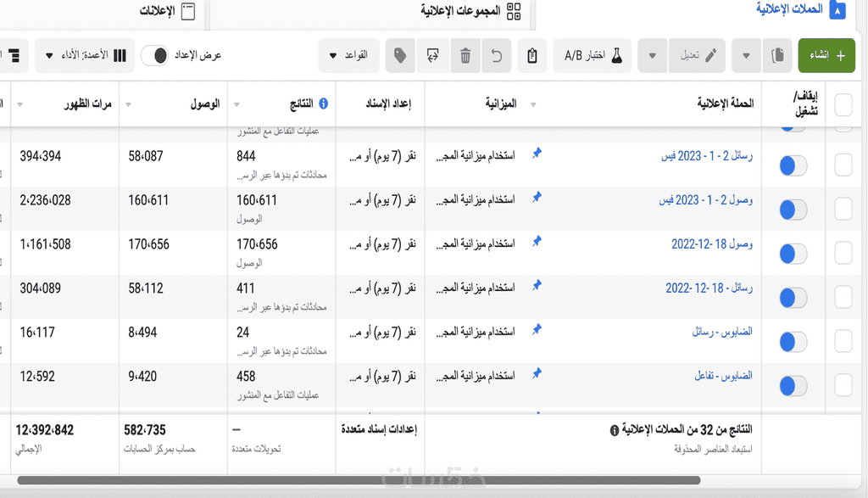
Task: Open sort arrow on مرات الظهور column header
Action: tap(20, 104)
